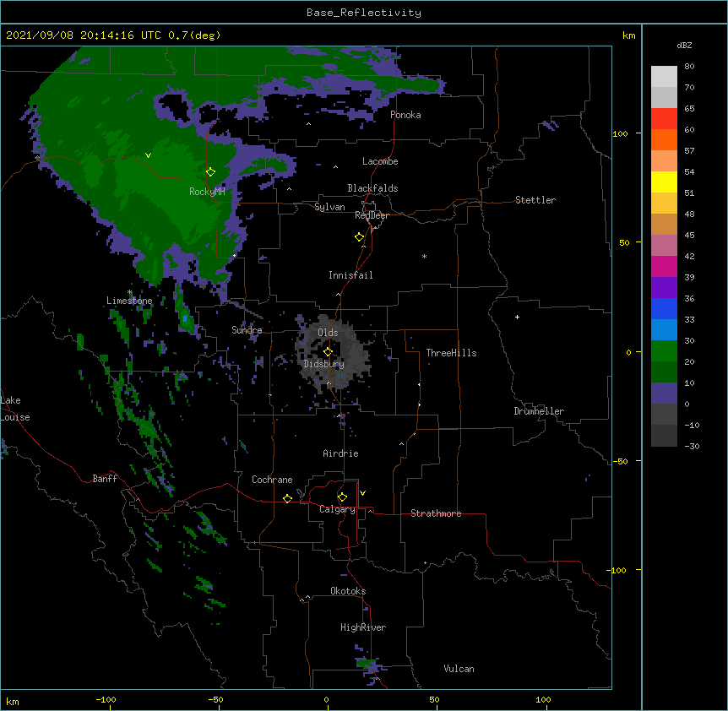Click the yellow diamond marker above RockyMH
This screenshot has width=728, height=711.
pyautogui.click(x=210, y=171)
